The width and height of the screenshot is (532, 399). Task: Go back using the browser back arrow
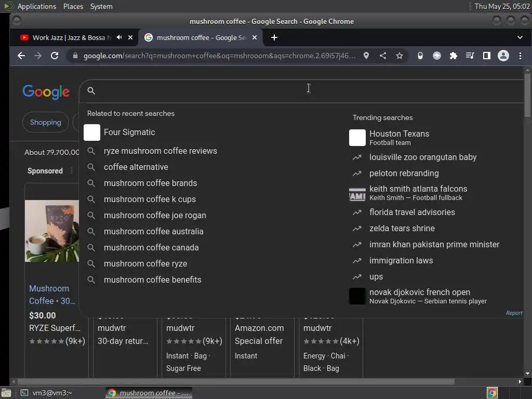point(21,56)
